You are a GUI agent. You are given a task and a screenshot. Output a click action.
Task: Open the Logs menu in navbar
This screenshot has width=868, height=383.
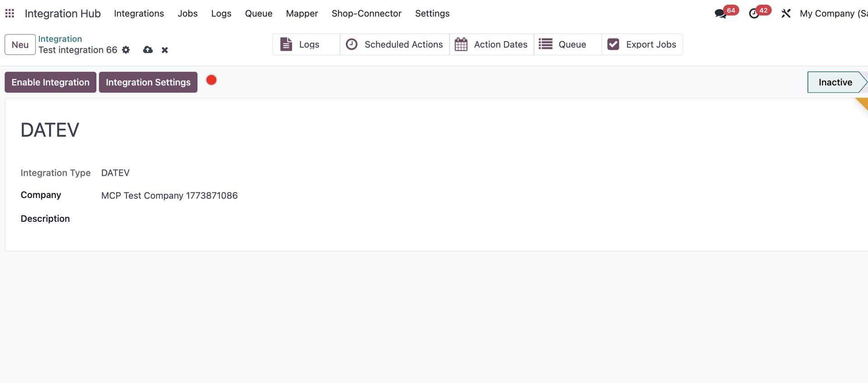coord(221,14)
